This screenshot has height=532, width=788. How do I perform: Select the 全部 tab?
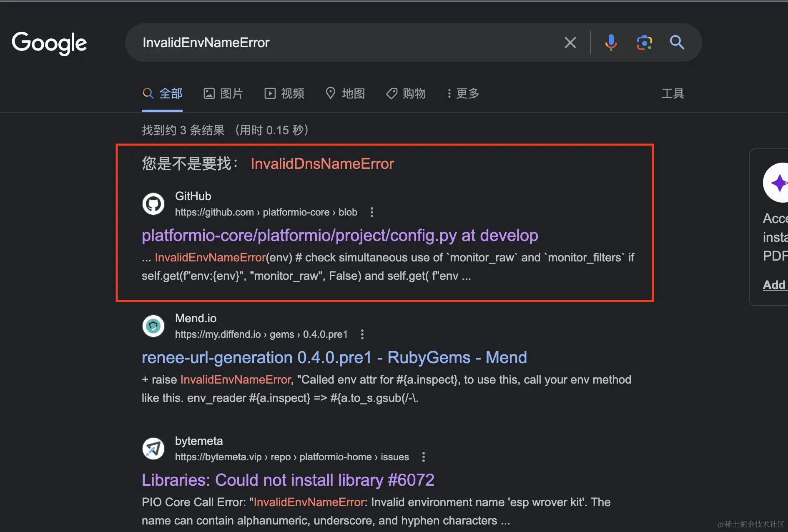point(162,93)
